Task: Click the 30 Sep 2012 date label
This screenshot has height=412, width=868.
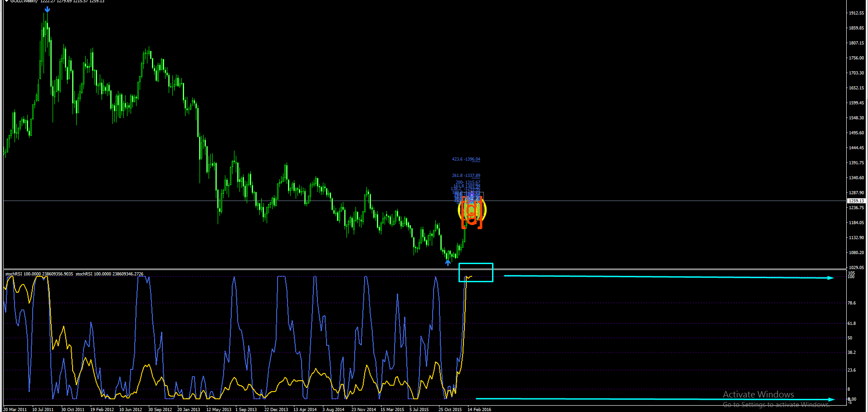Action: point(160,409)
